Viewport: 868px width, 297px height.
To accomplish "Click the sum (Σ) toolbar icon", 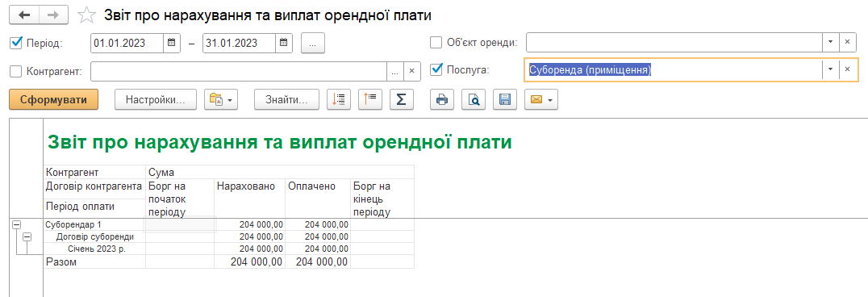I will coord(402,100).
